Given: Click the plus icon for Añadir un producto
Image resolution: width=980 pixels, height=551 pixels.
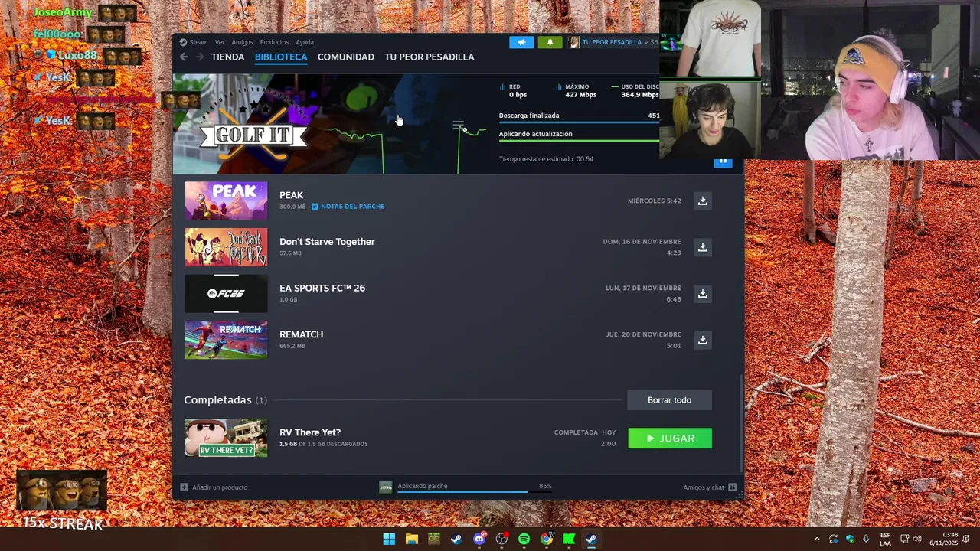Looking at the screenshot, I should (184, 487).
